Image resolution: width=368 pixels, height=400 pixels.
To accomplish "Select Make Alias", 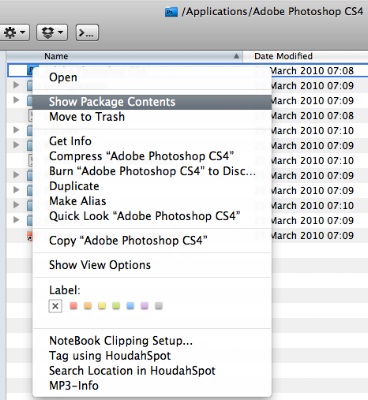I will tap(152, 201).
